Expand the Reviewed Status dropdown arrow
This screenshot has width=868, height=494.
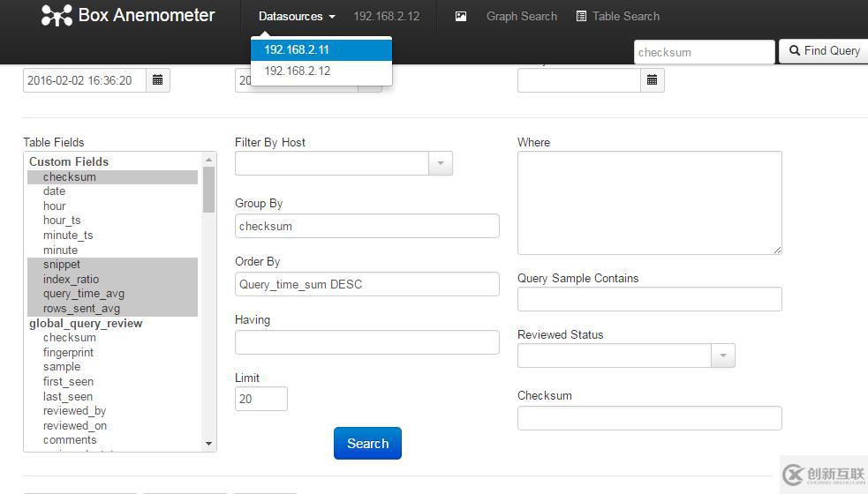pyautogui.click(x=723, y=356)
